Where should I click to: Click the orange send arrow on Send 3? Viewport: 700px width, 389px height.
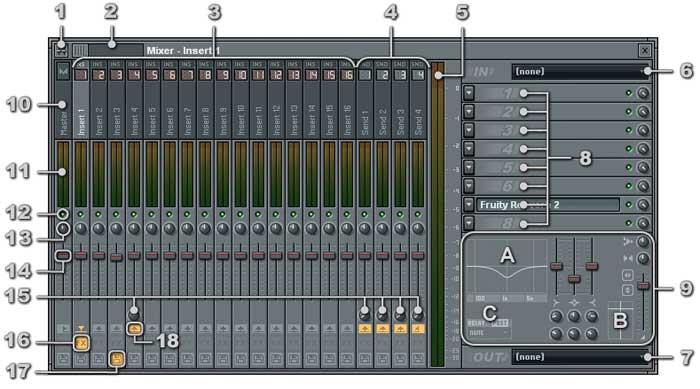point(400,329)
